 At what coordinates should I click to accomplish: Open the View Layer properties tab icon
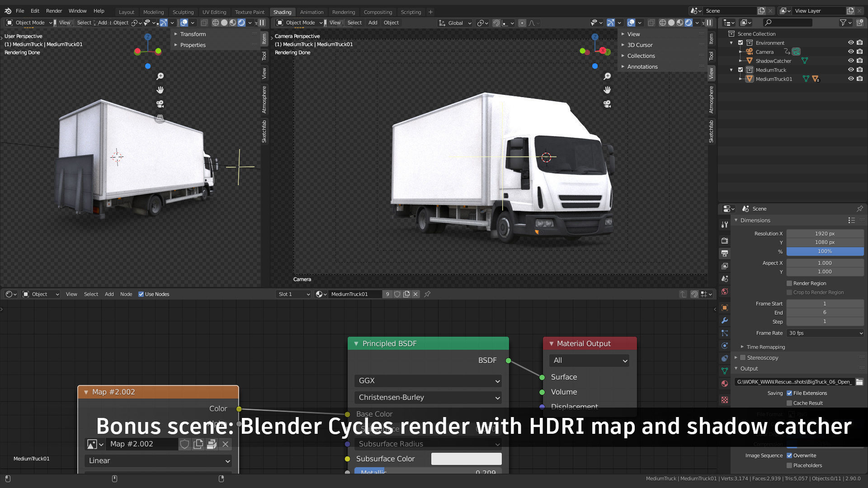pos(725,266)
